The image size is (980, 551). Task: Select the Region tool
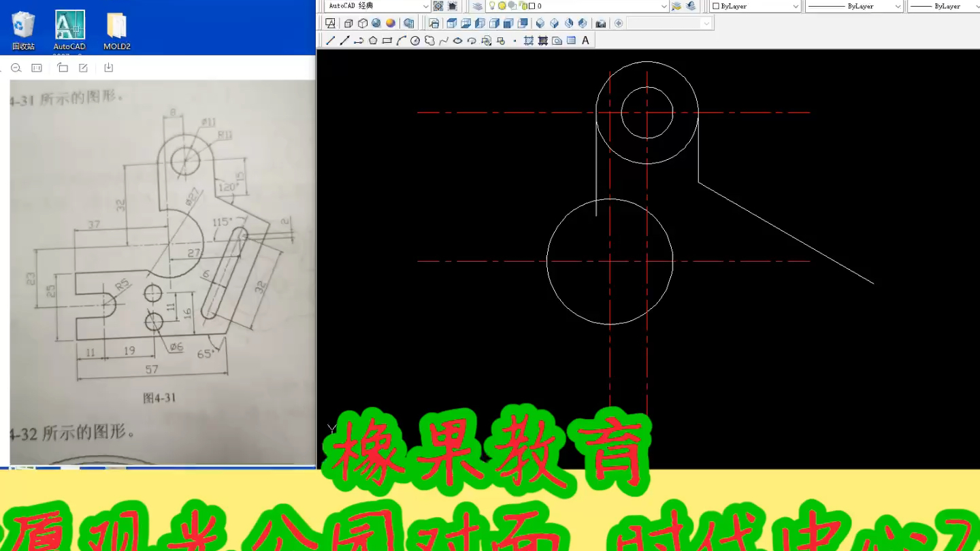pos(557,41)
